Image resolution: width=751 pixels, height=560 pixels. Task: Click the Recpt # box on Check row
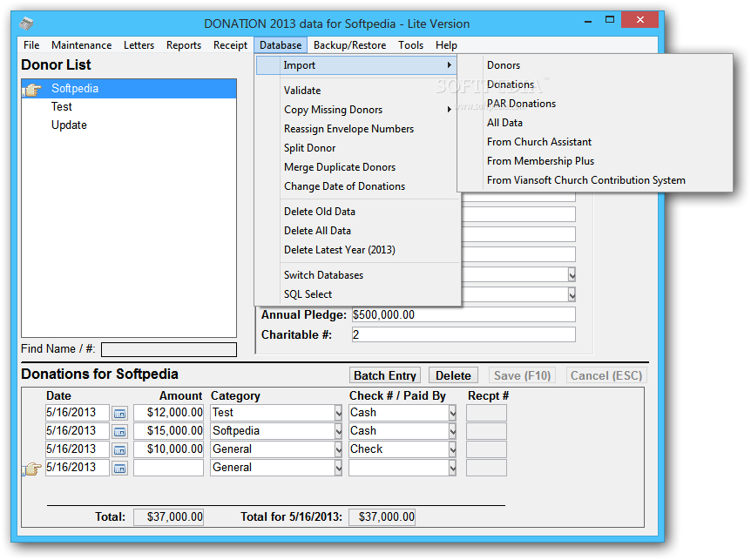pos(486,449)
